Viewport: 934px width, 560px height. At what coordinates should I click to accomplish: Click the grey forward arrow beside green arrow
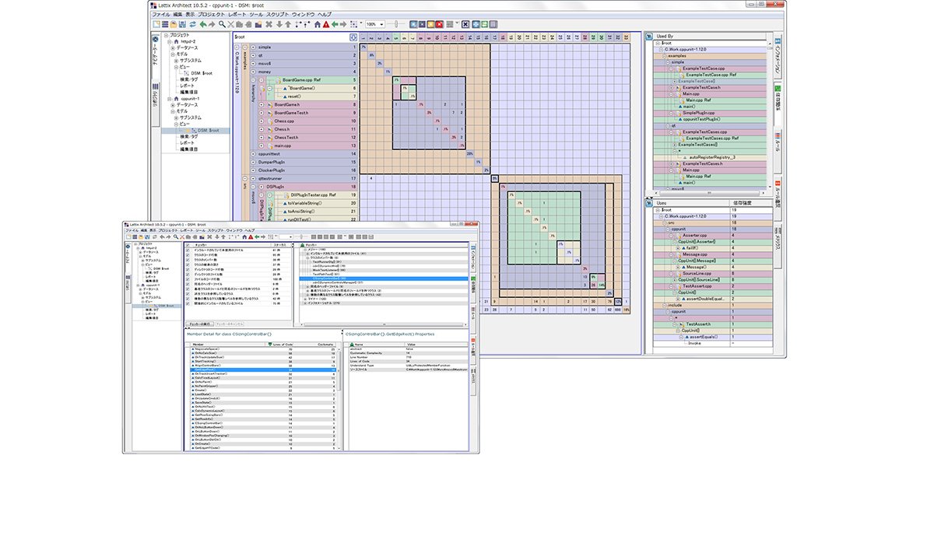coord(343,24)
